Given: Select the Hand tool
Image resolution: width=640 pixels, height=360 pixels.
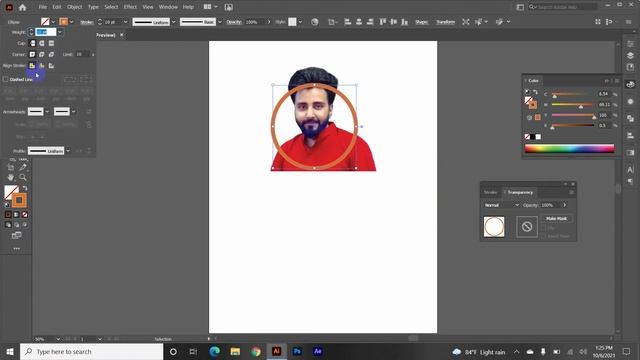Looking at the screenshot, I should coord(11,177).
